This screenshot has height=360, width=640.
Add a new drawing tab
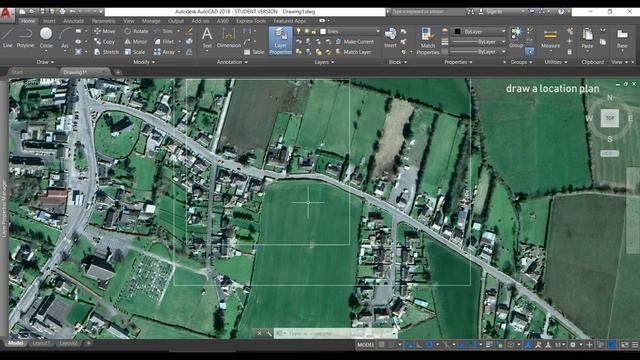pos(118,72)
